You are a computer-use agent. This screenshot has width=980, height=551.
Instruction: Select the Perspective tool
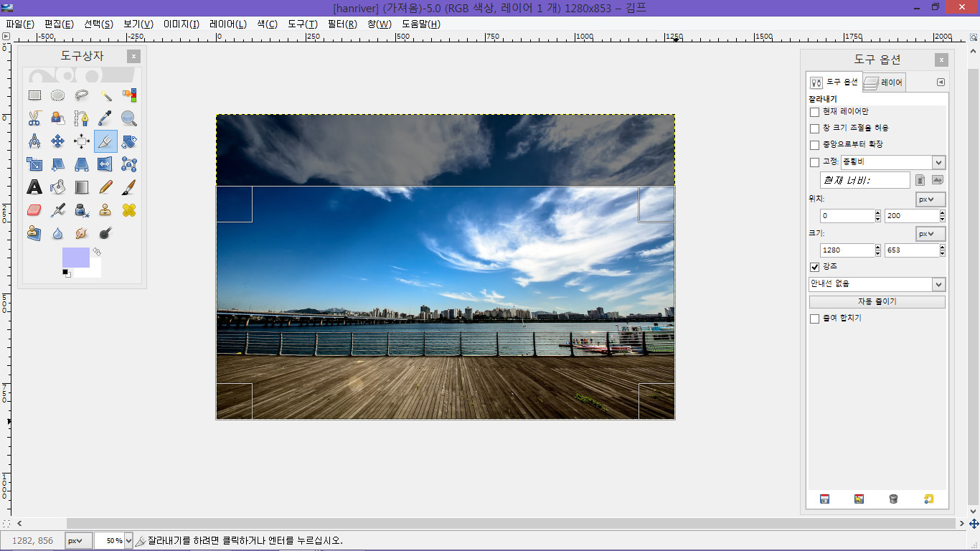[x=82, y=164]
